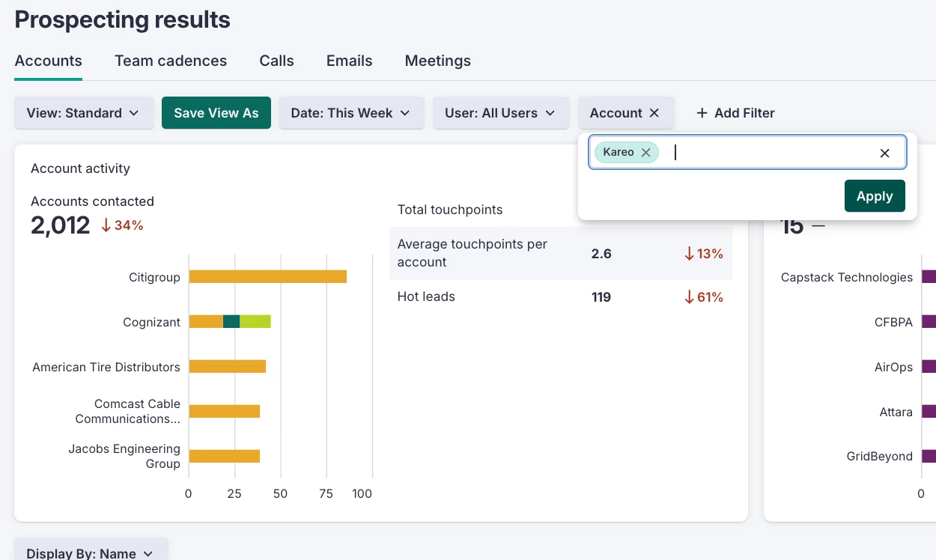The height and width of the screenshot is (560, 936).
Task: Click the Citigroup orange bar in chart
Action: pos(267,277)
